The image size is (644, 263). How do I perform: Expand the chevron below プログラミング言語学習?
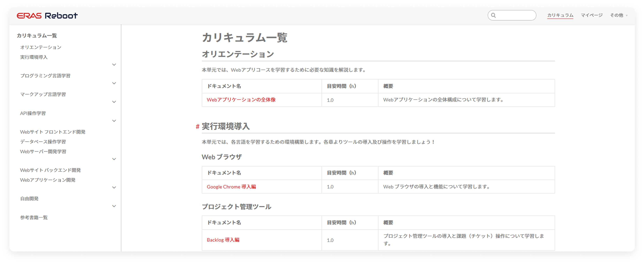tap(114, 83)
